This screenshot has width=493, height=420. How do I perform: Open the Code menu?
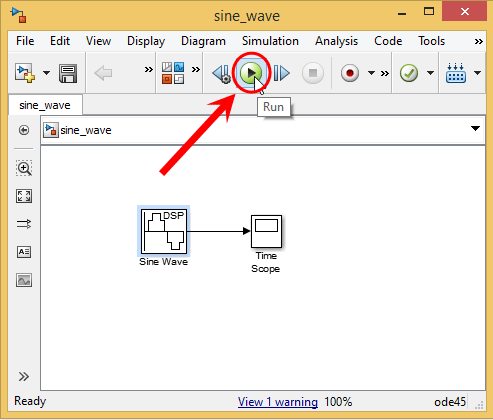tap(388, 41)
